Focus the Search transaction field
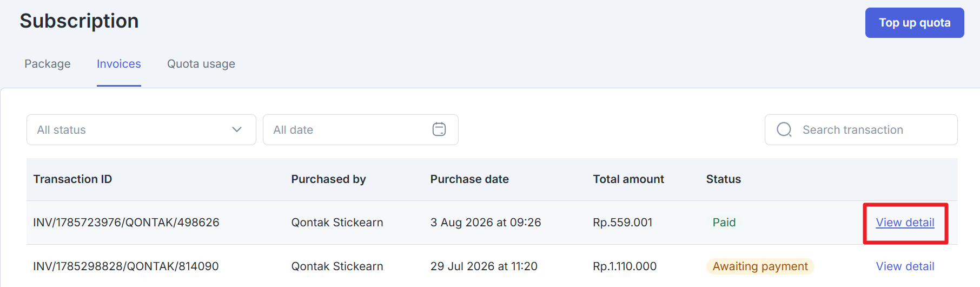The height and width of the screenshot is (287, 980). point(861,129)
